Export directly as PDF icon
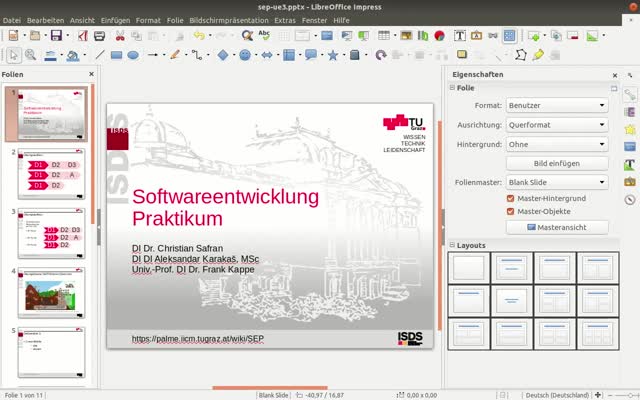The width and height of the screenshot is (640, 400). tap(83, 35)
